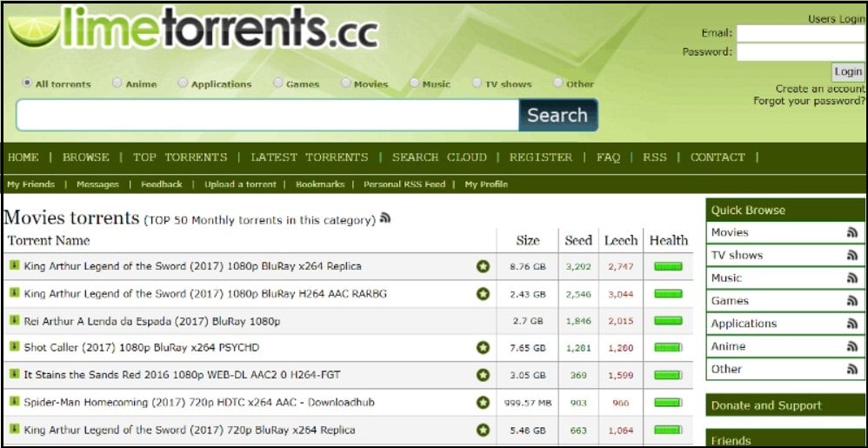The height and width of the screenshot is (448, 868).
Task: Open 'Shot Caller (2017) 1080p BluRay x264 PSYCHD' torrent
Action: [142, 348]
